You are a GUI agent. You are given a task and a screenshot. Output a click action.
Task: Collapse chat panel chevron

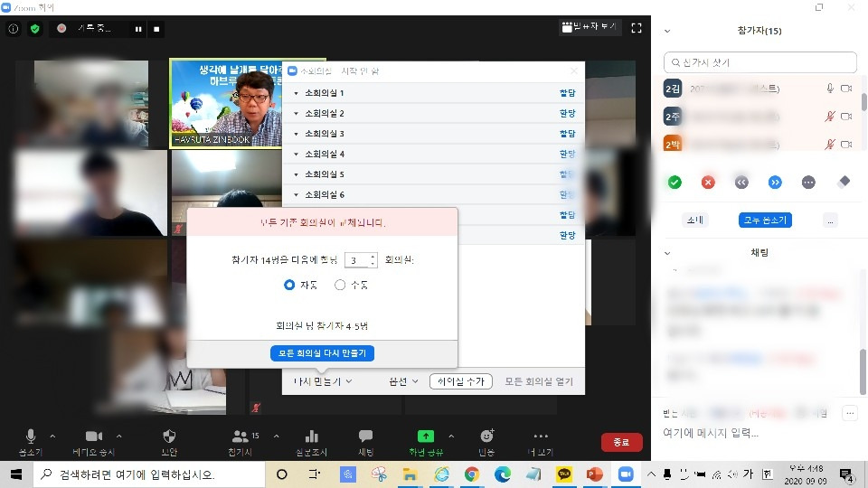pyautogui.click(x=667, y=253)
